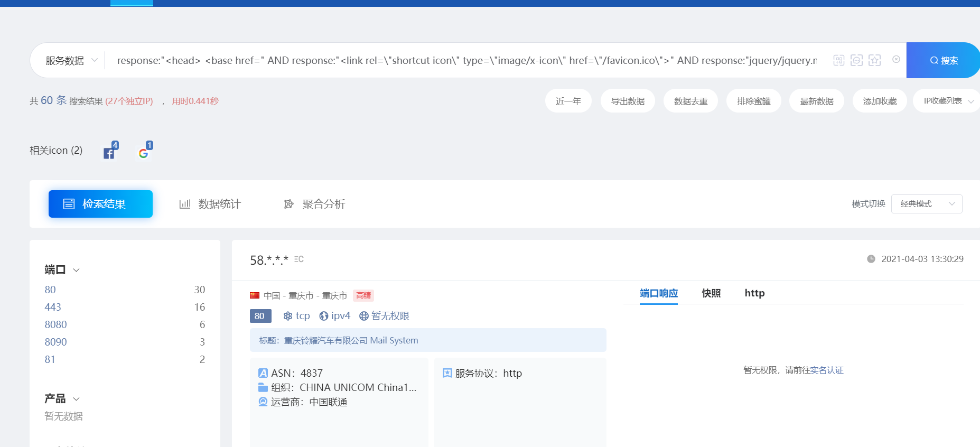Screen dimensions: 980x447
Task: Click the clock icon beside timestamp
Action: pyautogui.click(x=871, y=259)
